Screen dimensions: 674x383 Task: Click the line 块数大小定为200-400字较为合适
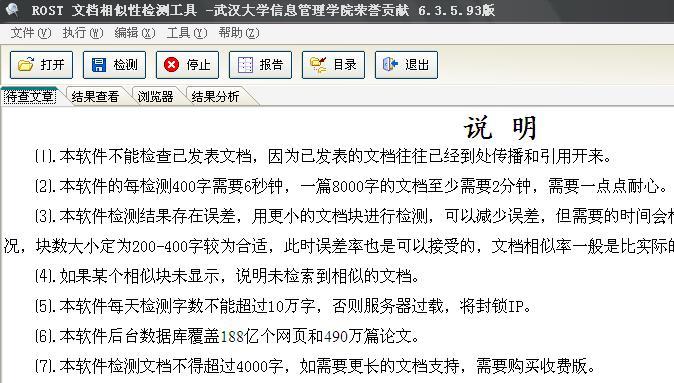click(x=339, y=246)
